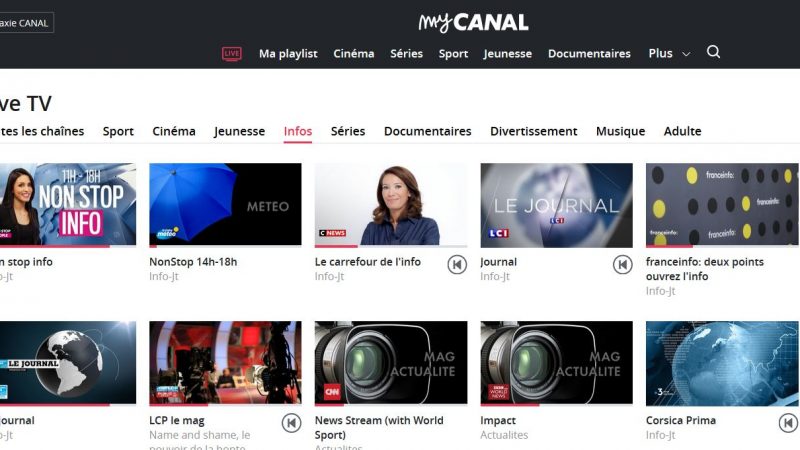Select the Musique filter tab

(620, 132)
